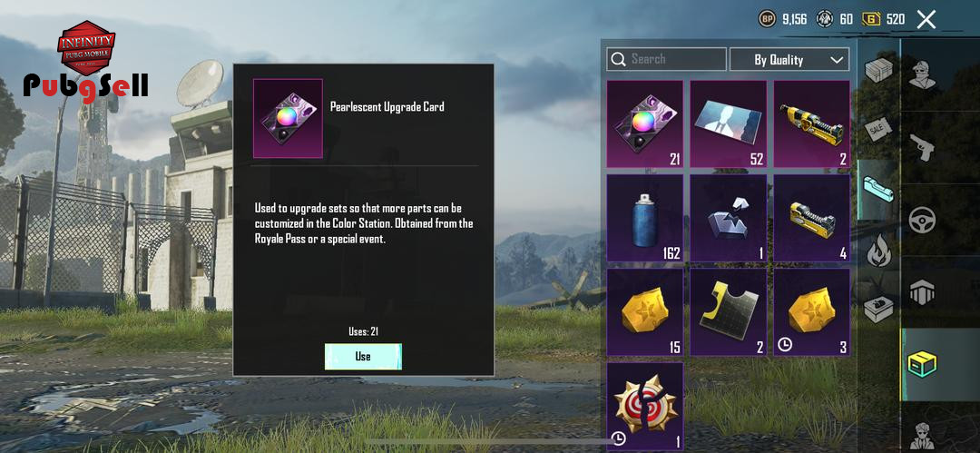Open the sale tag category tab
The image size is (980, 453).
pos(878,129)
